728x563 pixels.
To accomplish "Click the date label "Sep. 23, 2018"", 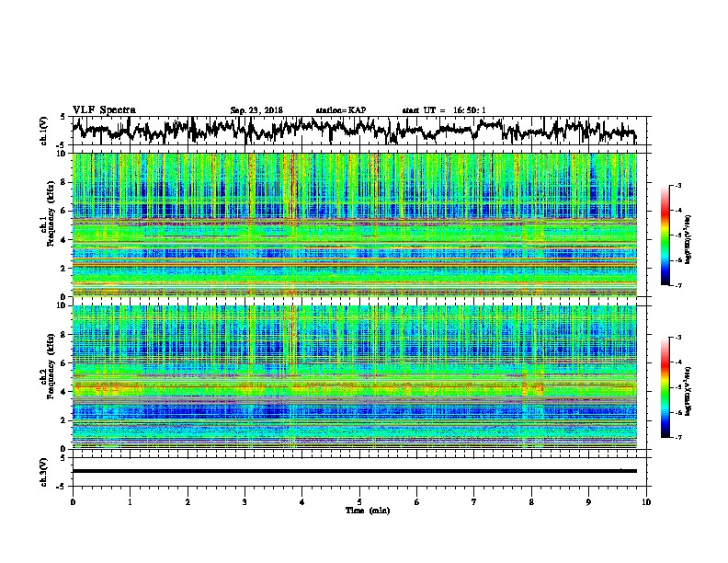I will click(256, 110).
